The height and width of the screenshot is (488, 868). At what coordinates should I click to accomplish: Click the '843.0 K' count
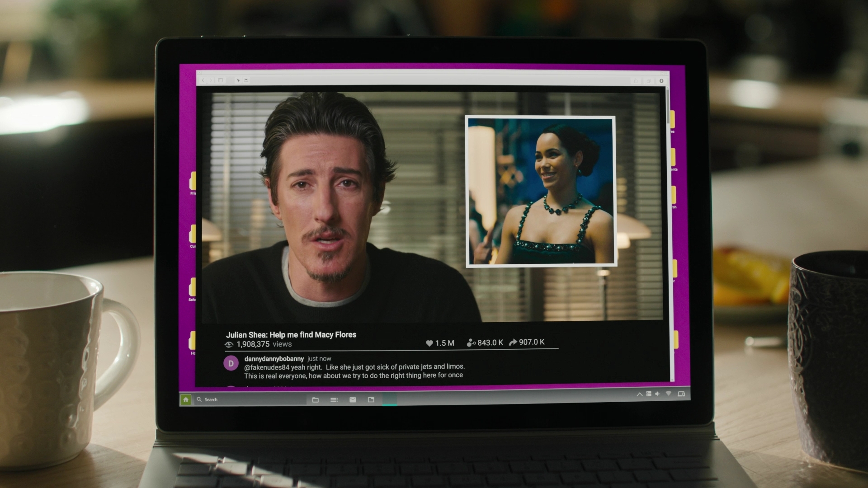[490, 343]
